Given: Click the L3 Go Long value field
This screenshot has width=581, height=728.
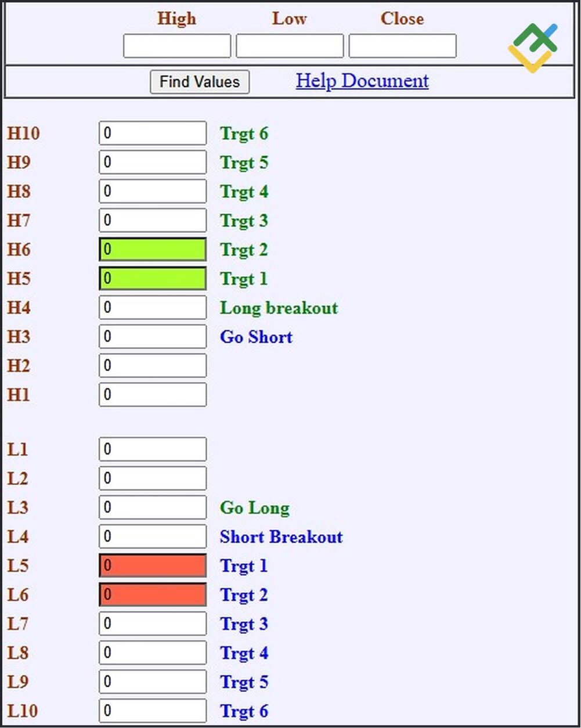Looking at the screenshot, I should click(x=153, y=507).
